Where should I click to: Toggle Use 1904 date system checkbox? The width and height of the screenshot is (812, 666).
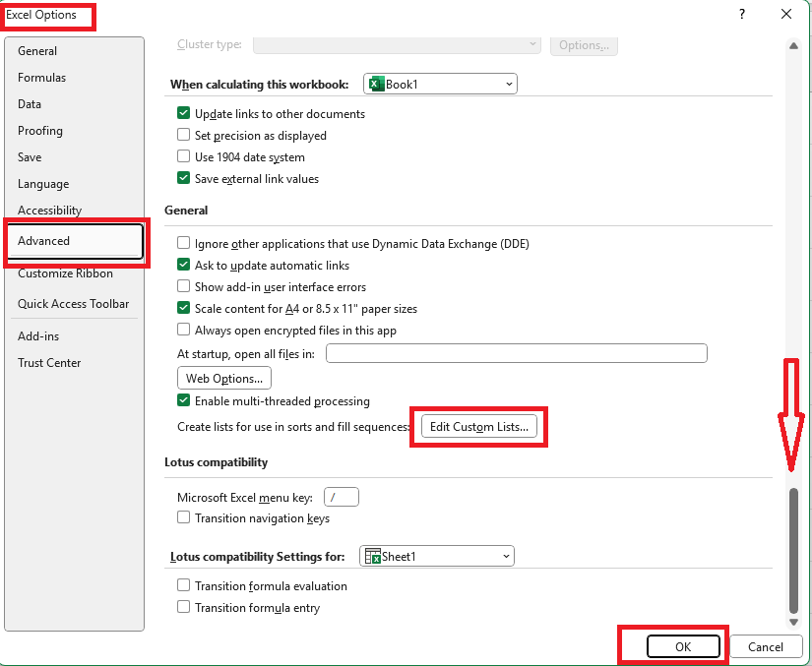pyautogui.click(x=184, y=157)
